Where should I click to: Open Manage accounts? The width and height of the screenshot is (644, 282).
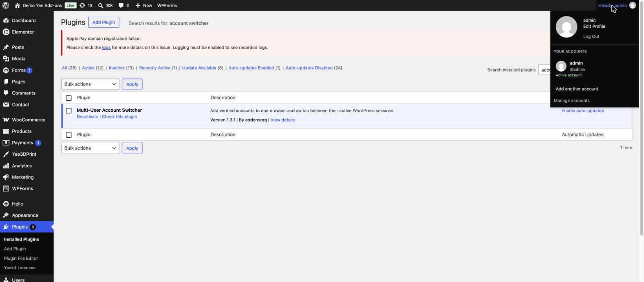click(x=571, y=101)
